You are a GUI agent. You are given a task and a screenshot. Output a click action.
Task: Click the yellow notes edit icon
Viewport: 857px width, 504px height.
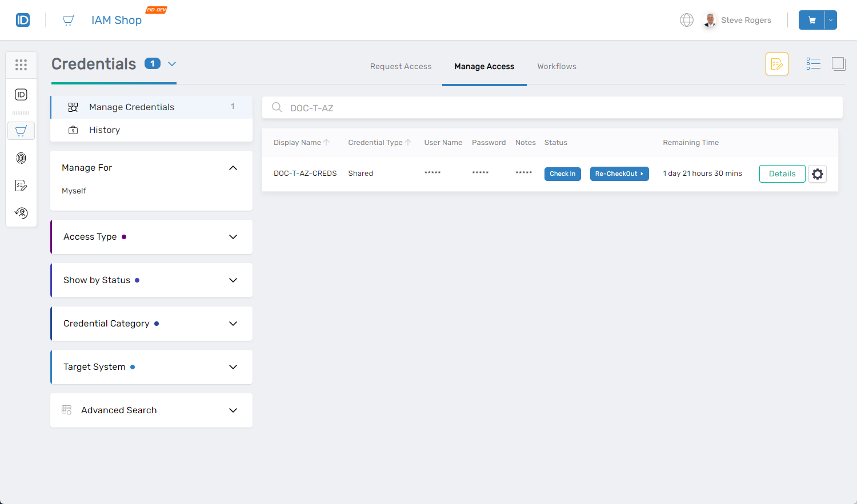click(x=776, y=64)
